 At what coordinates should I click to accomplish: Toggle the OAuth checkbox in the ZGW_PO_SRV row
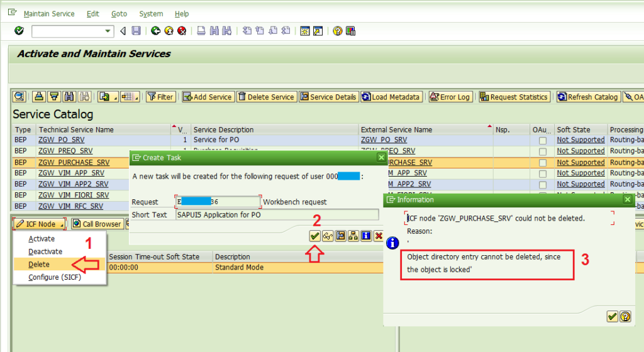coord(543,140)
